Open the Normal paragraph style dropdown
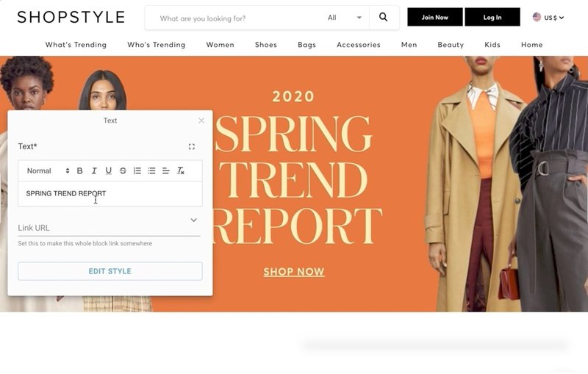The image size is (588, 374). click(48, 171)
